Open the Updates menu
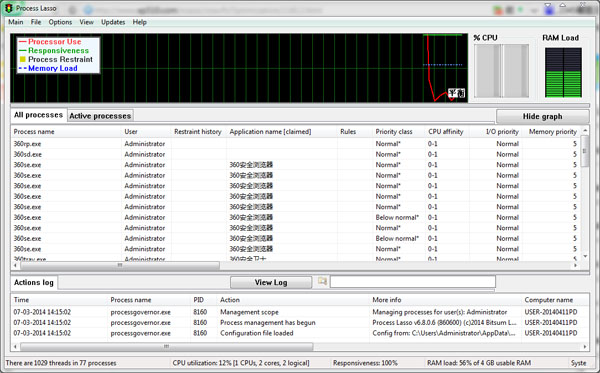The height and width of the screenshot is (373, 600). pos(113,22)
